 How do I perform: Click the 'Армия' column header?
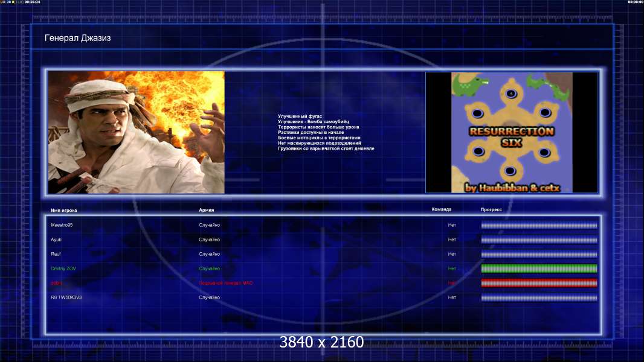coord(206,210)
